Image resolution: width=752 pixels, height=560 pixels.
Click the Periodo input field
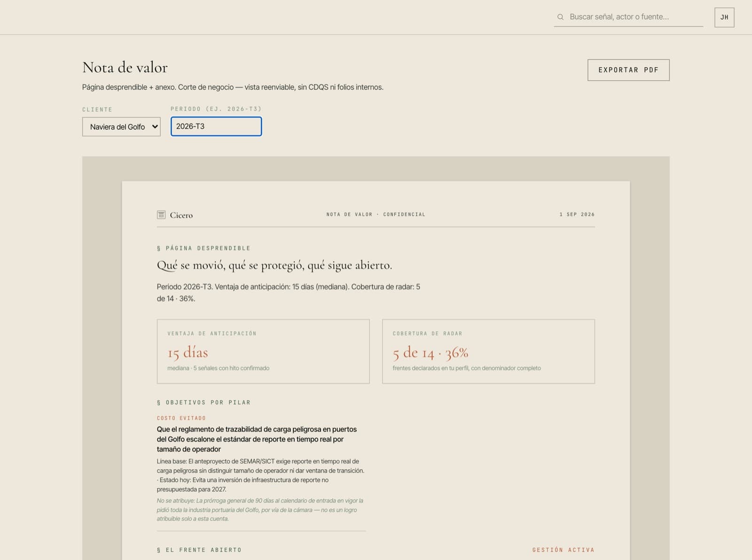(x=216, y=126)
